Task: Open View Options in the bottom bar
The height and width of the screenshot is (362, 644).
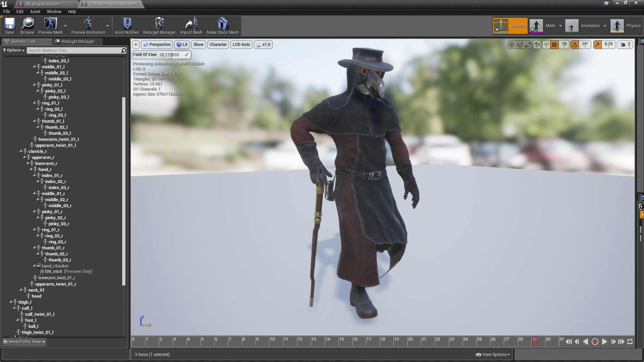Action: tap(493, 355)
